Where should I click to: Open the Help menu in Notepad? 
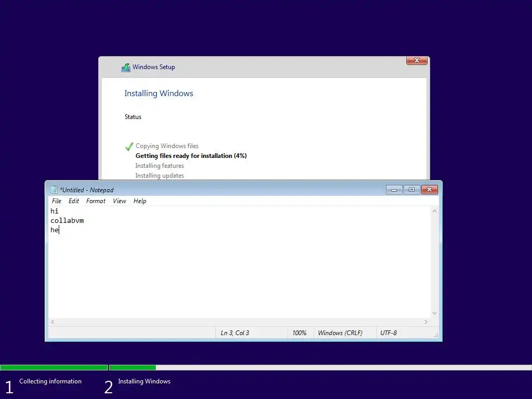140,201
